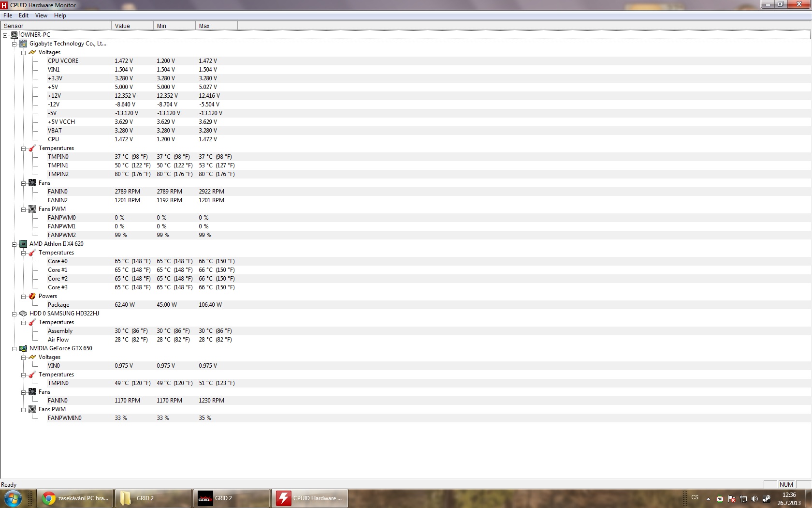Switch to the GRID 2 game taskbar item
This screenshot has width=812, height=508.
click(232, 498)
